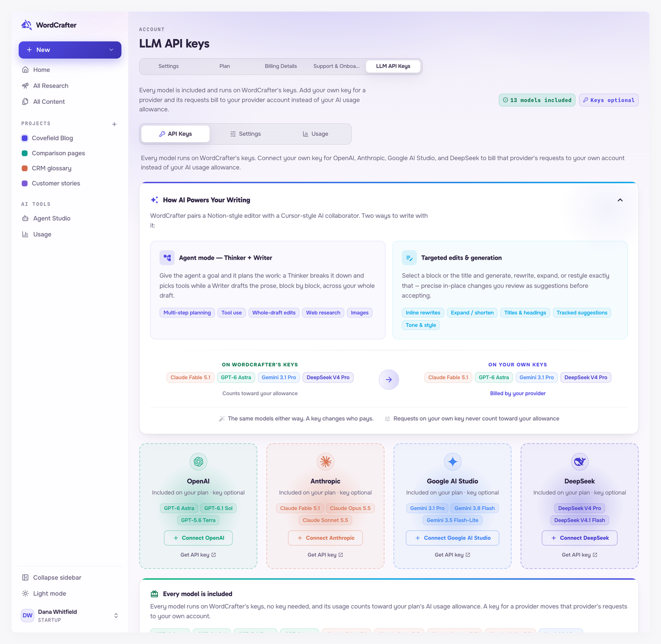Select the LLM API Keys tab
Screen dimensions: 661x644
tap(393, 66)
